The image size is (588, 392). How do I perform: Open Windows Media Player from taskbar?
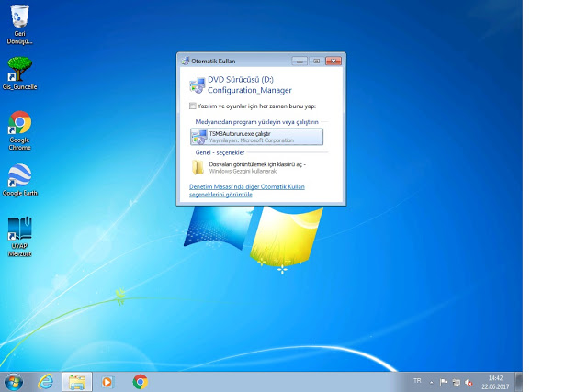108,380
